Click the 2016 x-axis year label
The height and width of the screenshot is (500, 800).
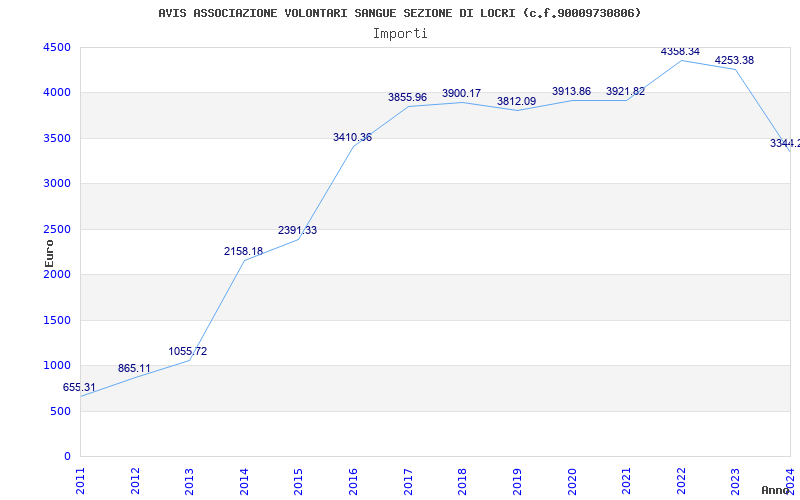point(354,481)
